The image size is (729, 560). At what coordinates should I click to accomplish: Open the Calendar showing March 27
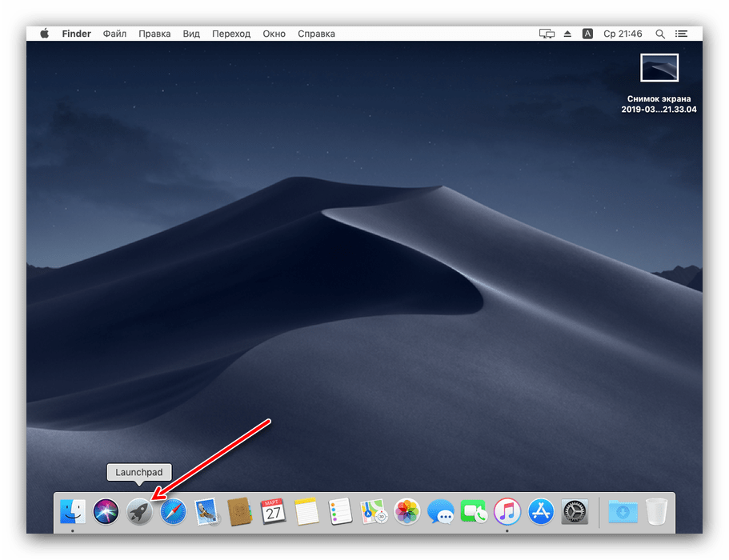coord(273,512)
